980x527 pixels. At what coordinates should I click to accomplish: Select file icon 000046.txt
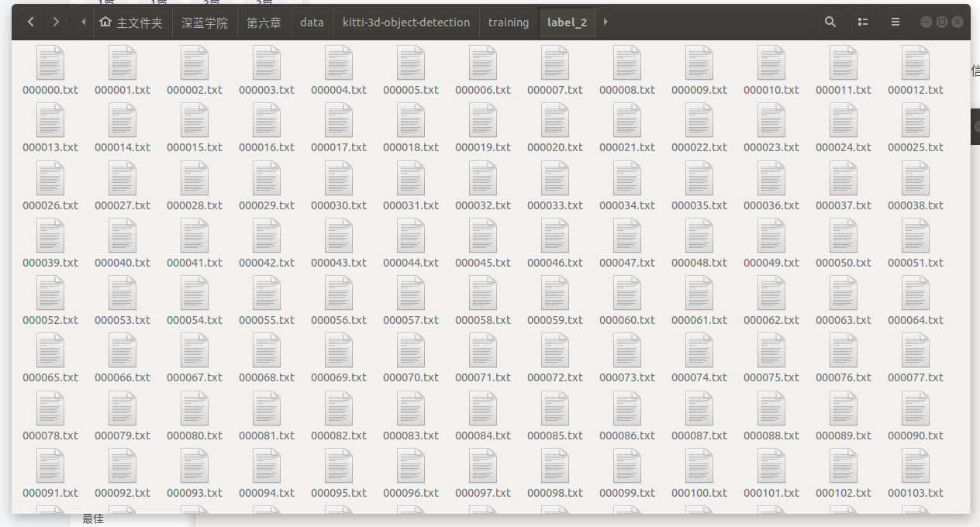point(555,236)
